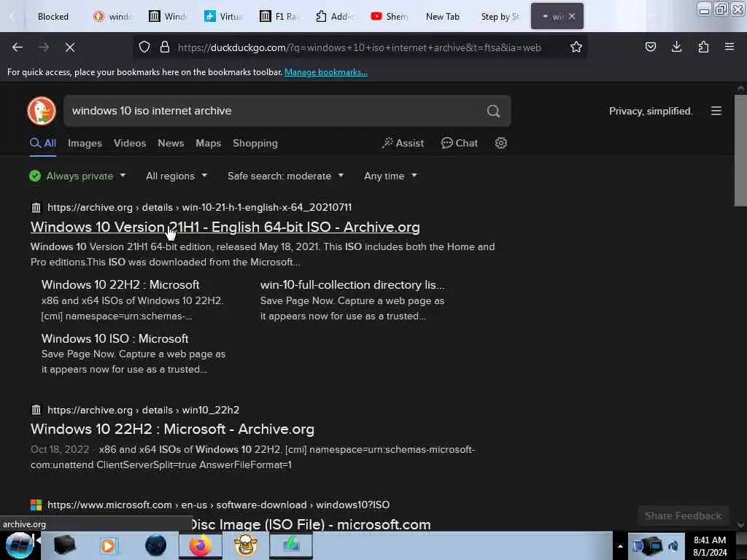Image resolution: width=747 pixels, height=560 pixels.
Task: Open Windows 10 Version 21H1 Archive.org result
Action: (225, 227)
